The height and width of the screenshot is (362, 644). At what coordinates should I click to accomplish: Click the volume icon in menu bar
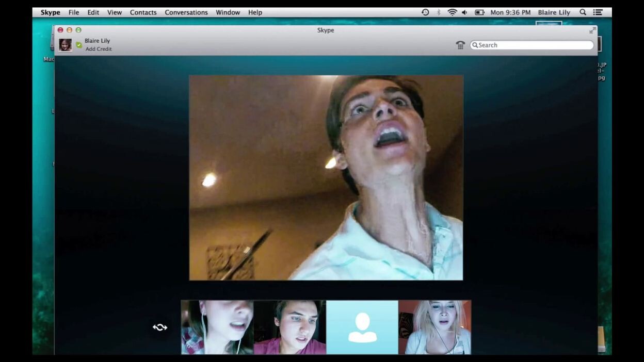pos(464,12)
